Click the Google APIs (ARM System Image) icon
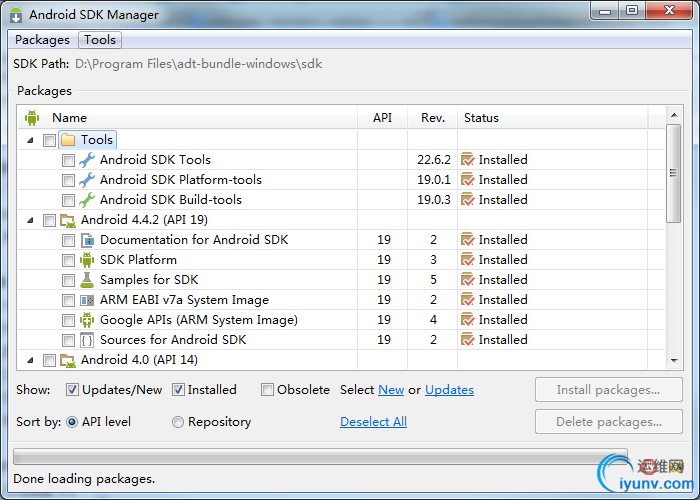700x500 pixels. 87,320
